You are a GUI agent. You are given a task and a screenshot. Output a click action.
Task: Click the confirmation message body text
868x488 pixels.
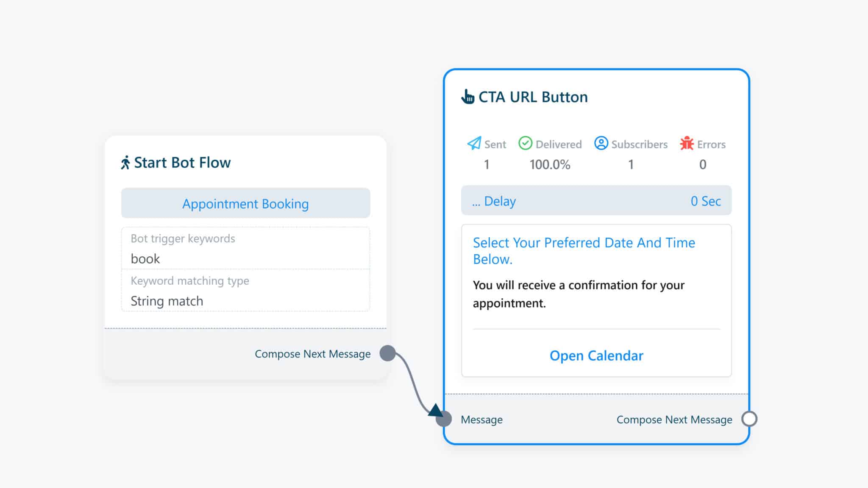[x=579, y=294]
